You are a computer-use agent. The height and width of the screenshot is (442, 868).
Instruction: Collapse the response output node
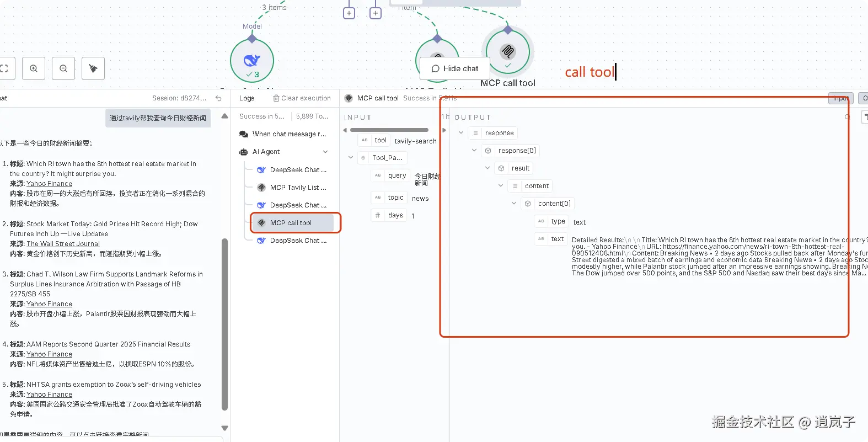tap(461, 133)
